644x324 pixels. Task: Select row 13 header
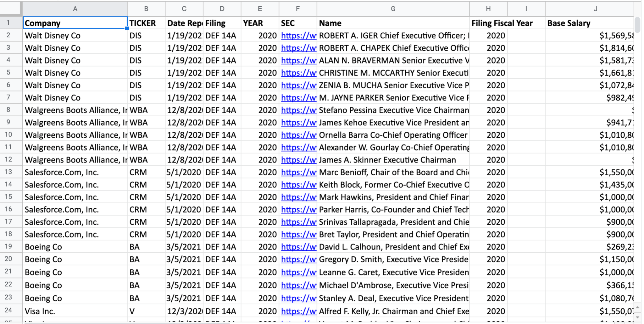[x=8, y=172]
